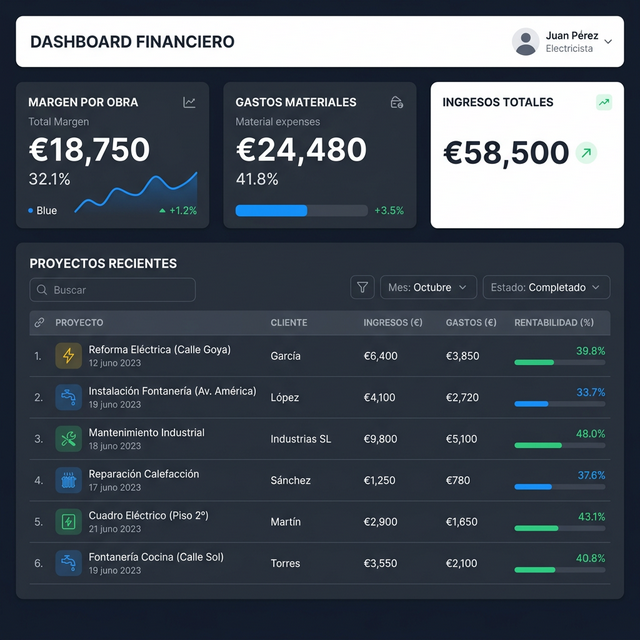Click client name Sánchez
The height and width of the screenshot is (640, 640).
[x=290, y=480]
